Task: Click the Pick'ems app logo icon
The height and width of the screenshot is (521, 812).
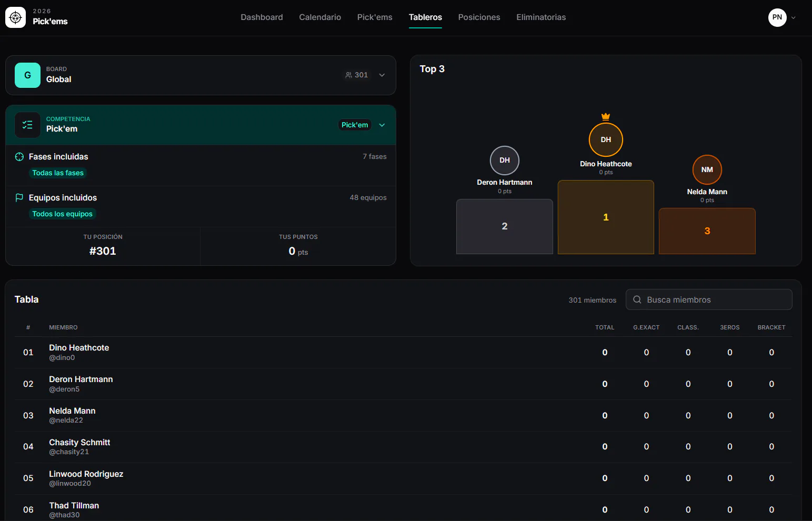Action: (x=16, y=17)
